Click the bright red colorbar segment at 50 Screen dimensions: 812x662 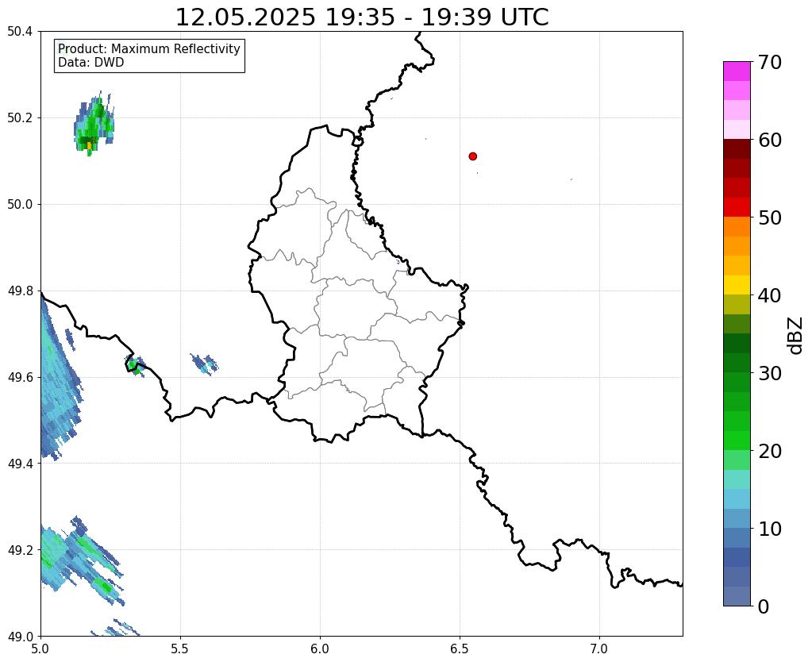pos(737,208)
